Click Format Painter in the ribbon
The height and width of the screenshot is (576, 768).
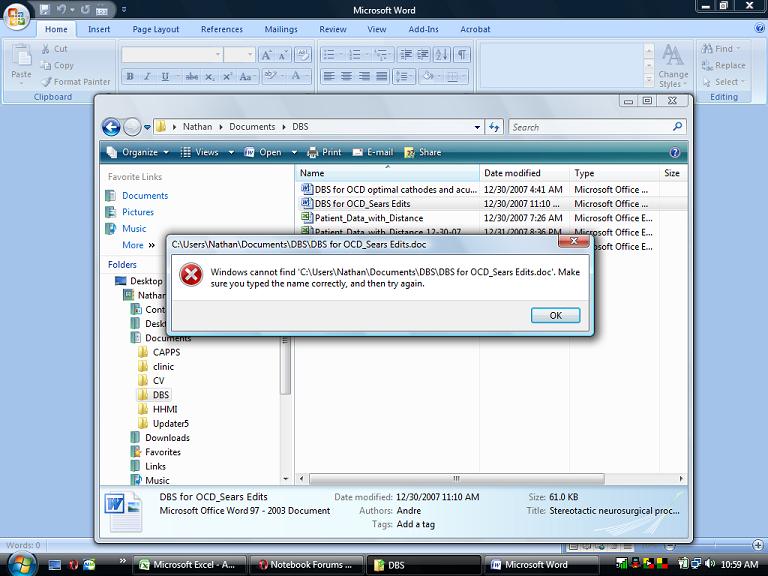(x=76, y=82)
